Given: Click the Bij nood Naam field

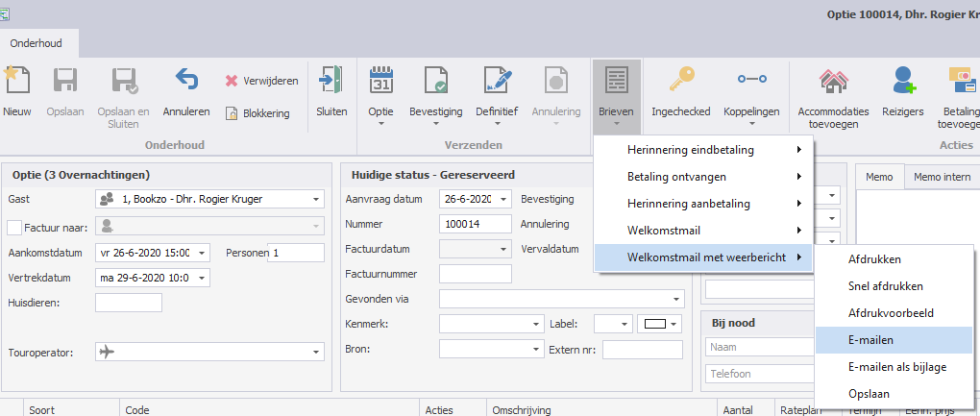Looking at the screenshot, I should [x=759, y=347].
